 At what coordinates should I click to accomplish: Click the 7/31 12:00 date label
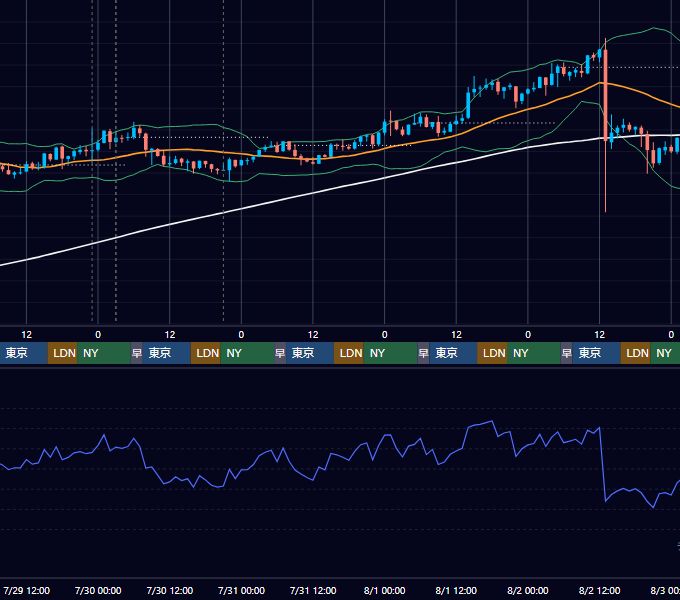click(x=313, y=590)
